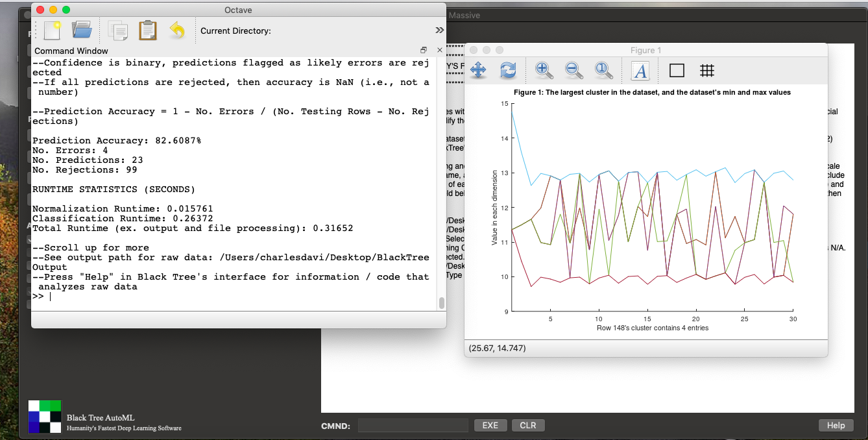Paste using the clipboard icon

(148, 31)
